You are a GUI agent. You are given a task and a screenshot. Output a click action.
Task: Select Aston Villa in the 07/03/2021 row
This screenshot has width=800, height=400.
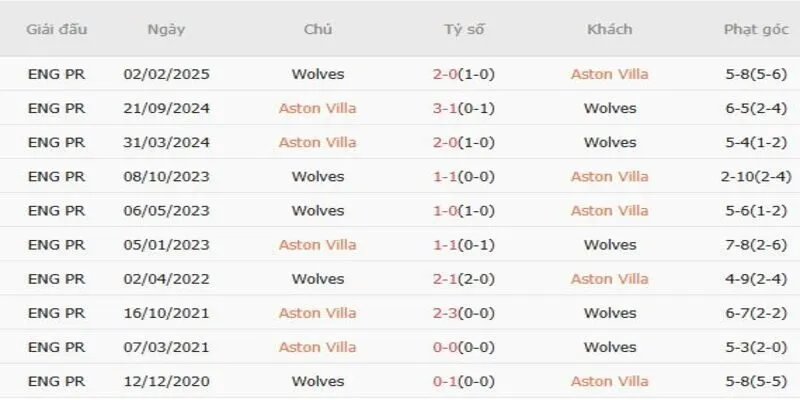(318, 347)
